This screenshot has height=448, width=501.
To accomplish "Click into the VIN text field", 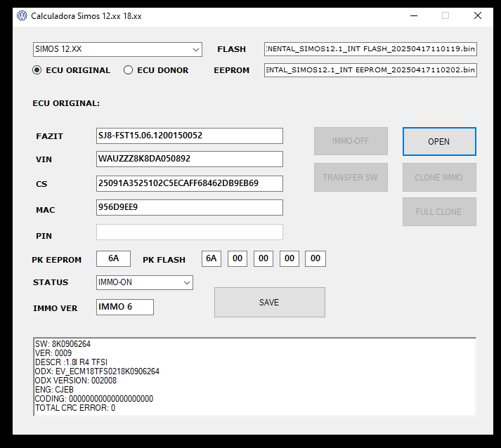I will coord(190,159).
